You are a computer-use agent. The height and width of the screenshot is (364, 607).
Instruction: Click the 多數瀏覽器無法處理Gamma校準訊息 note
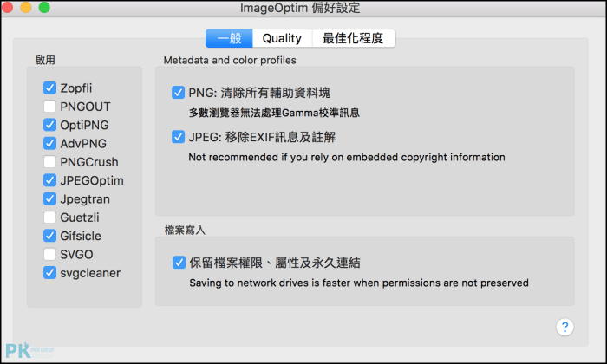274,113
